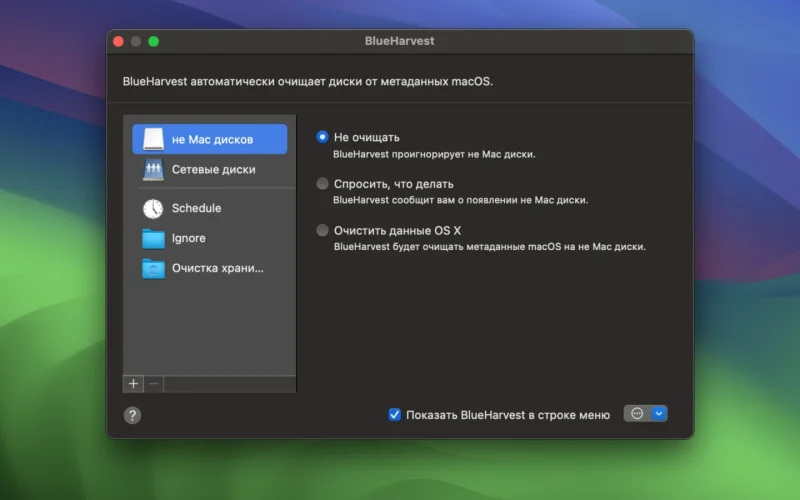The height and width of the screenshot is (500, 800).
Task: Click the green full-screen window button
Action: click(154, 41)
